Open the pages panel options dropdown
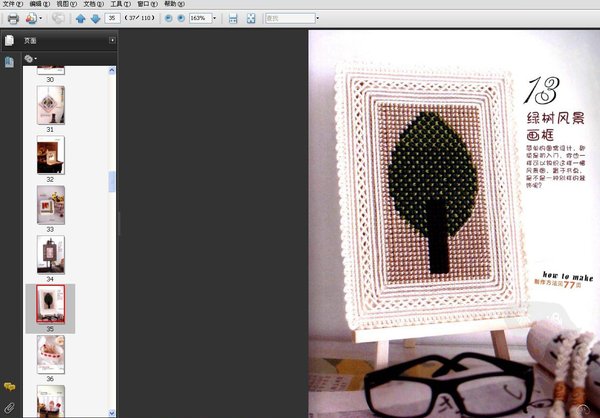The height and width of the screenshot is (418, 600). click(112, 40)
